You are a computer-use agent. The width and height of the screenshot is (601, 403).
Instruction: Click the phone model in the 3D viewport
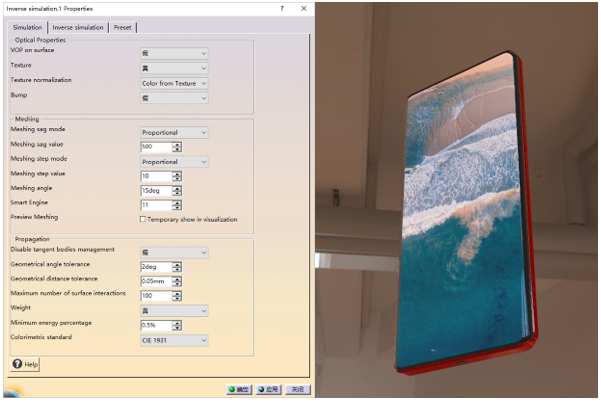click(460, 210)
